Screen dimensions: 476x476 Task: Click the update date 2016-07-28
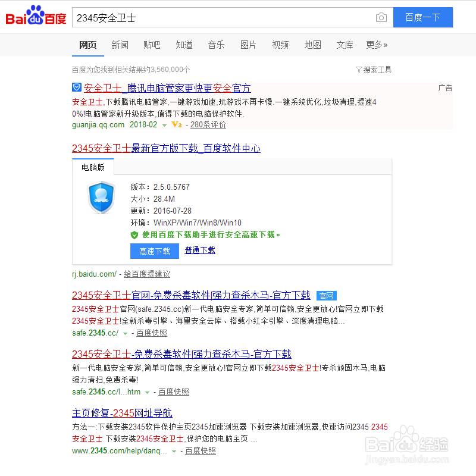173,211
